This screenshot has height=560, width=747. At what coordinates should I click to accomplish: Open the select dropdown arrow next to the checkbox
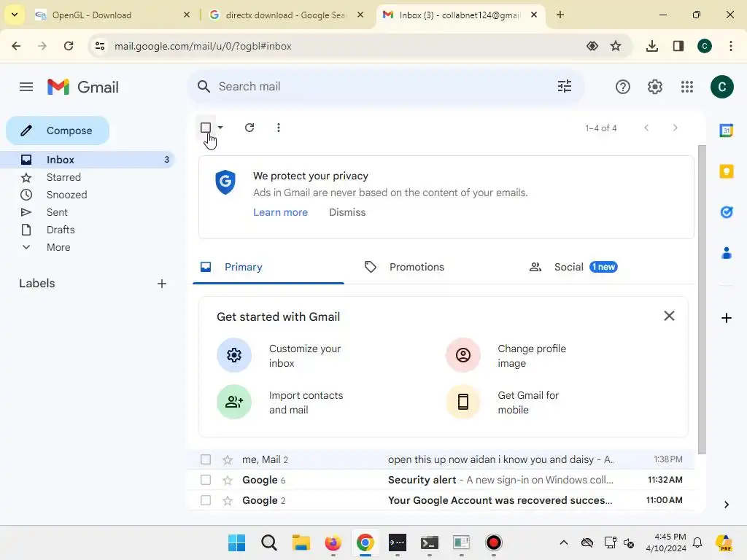coord(220,128)
